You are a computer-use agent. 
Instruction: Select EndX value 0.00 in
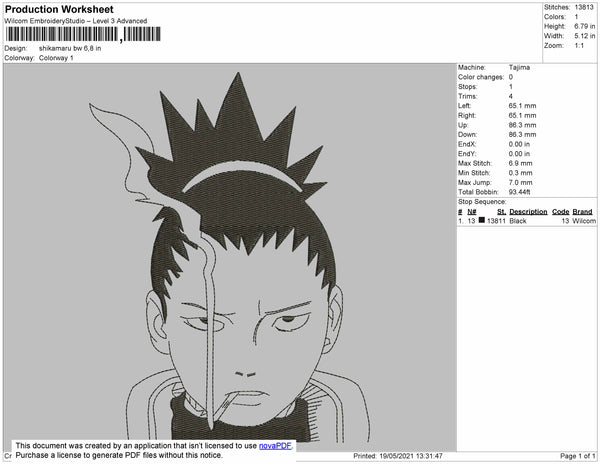click(519, 144)
